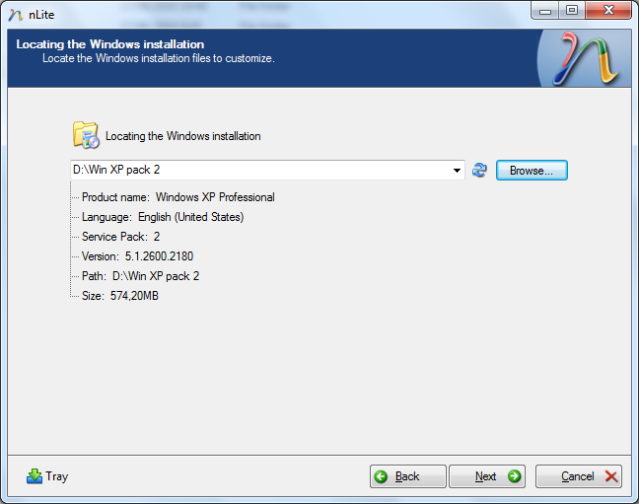Minimize the nLite window
The image size is (639, 504).
545,11
